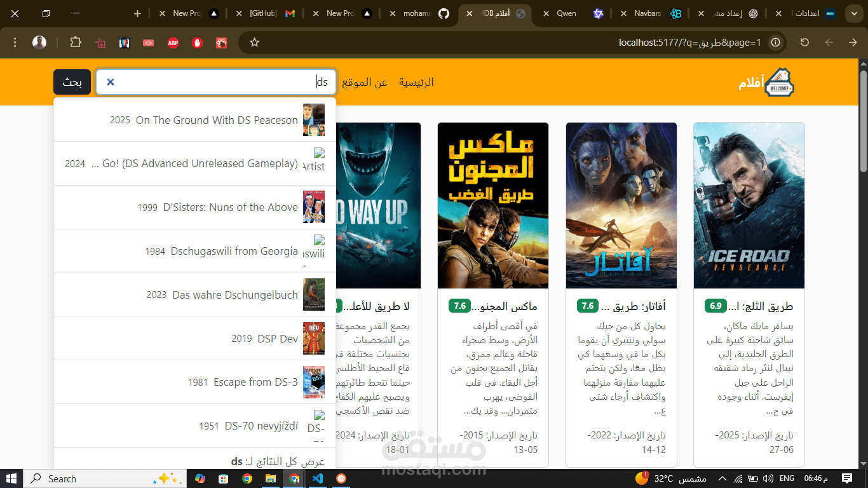Viewport: 868px width, 488px height.
Task: Open the Windows Start menu
Action: [x=11, y=478]
